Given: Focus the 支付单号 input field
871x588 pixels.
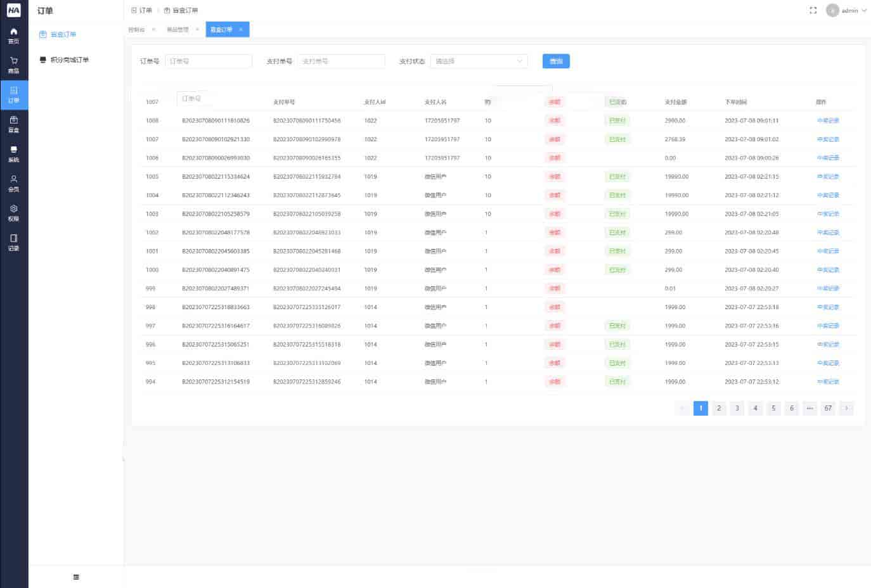Looking at the screenshot, I should 341,61.
